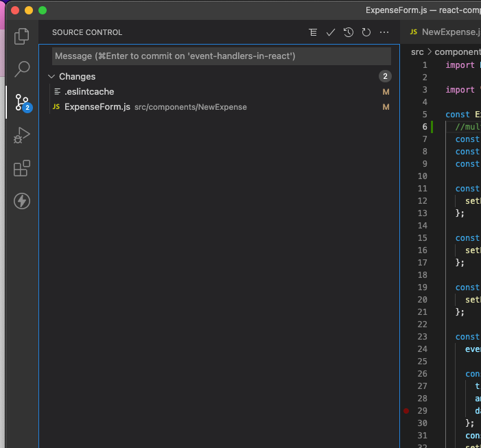
Task: Switch to the NewExpense.js editor tab
Action: [445, 32]
